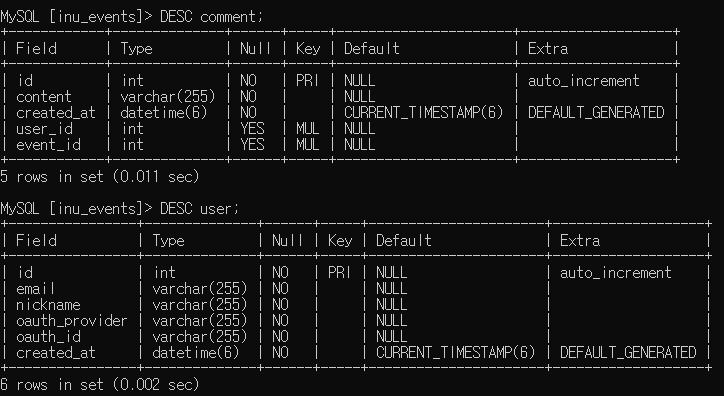Click the Key header in user table
The image size is (724, 396).
pyautogui.click(x=340, y=240)
